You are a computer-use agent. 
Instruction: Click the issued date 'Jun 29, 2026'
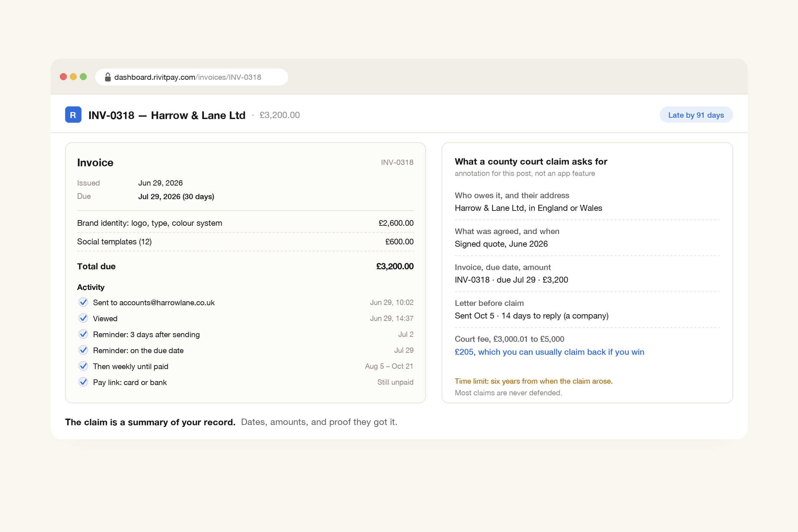pyautogui.click(x=161, y=183)
